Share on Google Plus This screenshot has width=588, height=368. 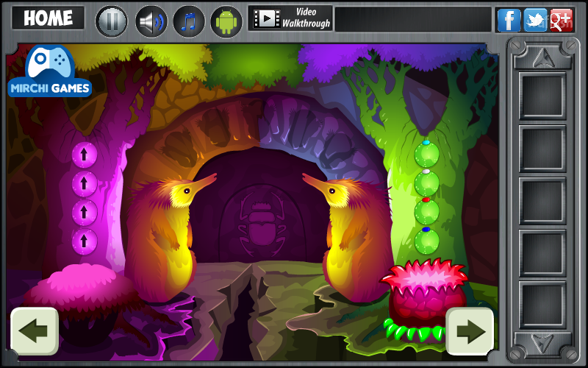[x=562, y=20]
